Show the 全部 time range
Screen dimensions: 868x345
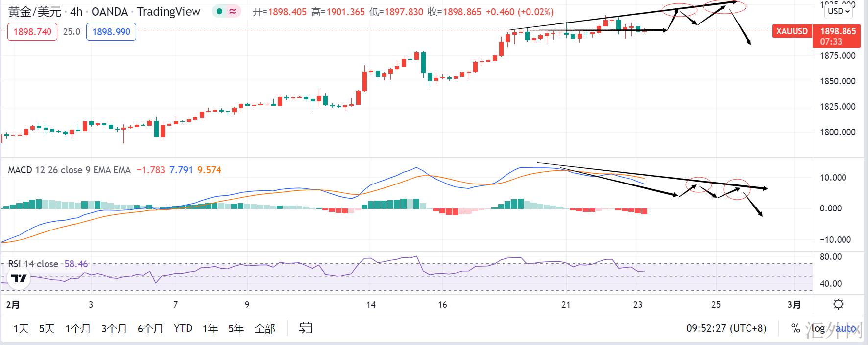pos(265,328)
